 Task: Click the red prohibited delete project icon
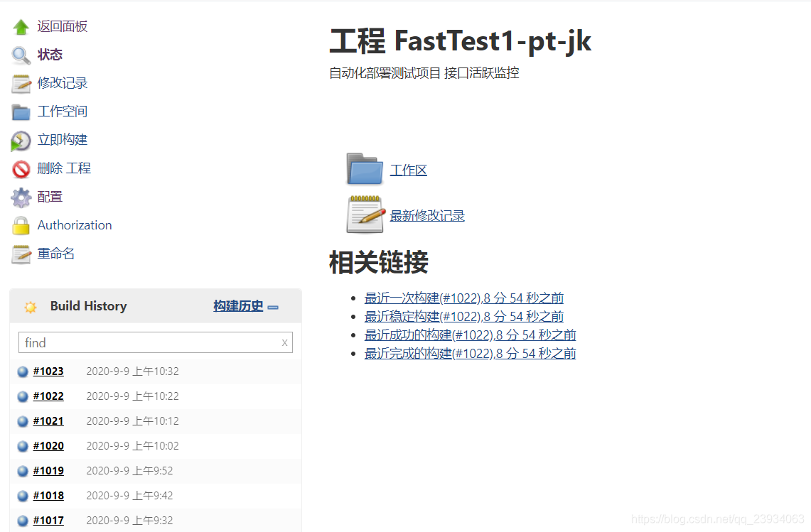[21, 169]
